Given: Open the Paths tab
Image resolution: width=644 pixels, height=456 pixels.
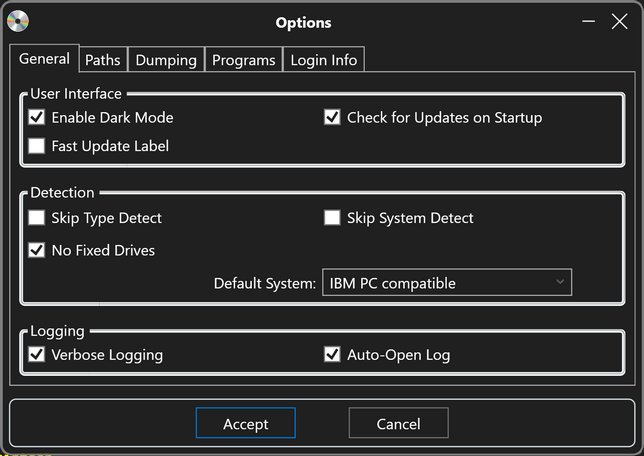Looking at the screenshot, I should pyautogui.click(x=103, y=60).
